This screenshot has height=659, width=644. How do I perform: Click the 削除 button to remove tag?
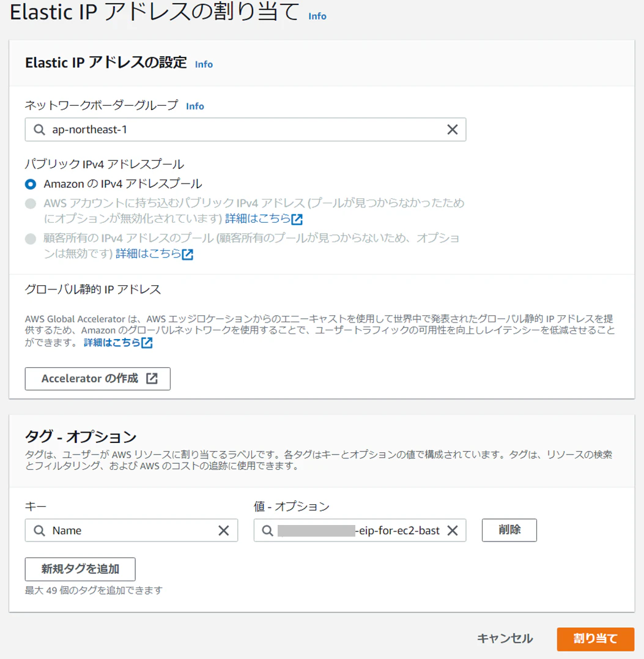(x=509, y=530)
